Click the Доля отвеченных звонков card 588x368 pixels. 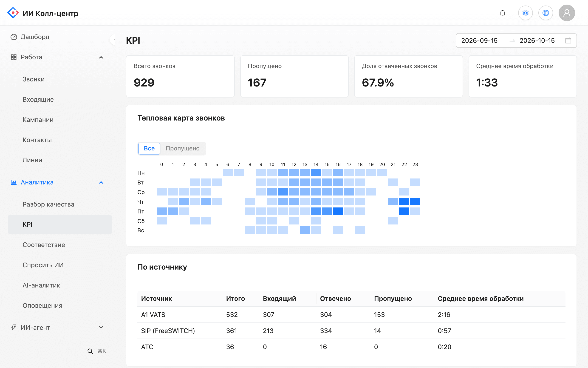tap(408, 76)
